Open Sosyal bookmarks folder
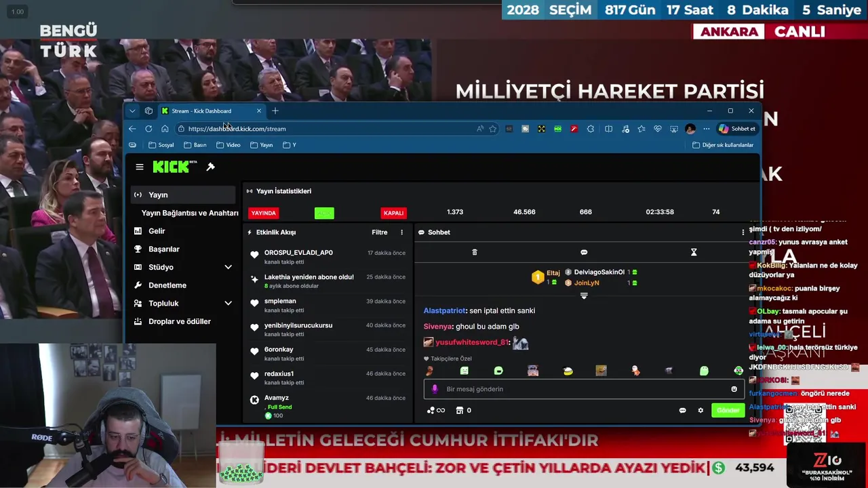 (161, 145)
